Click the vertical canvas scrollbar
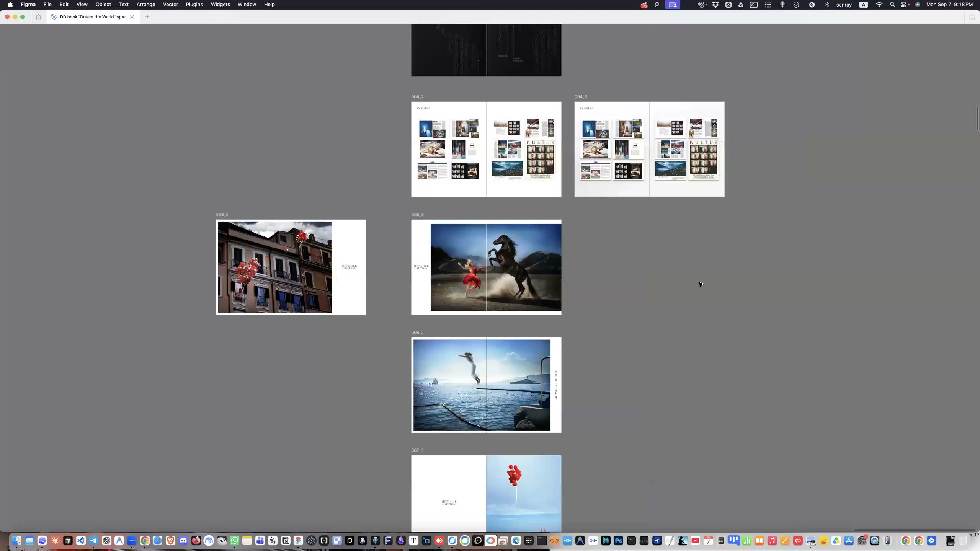 [x=977, y=119]
